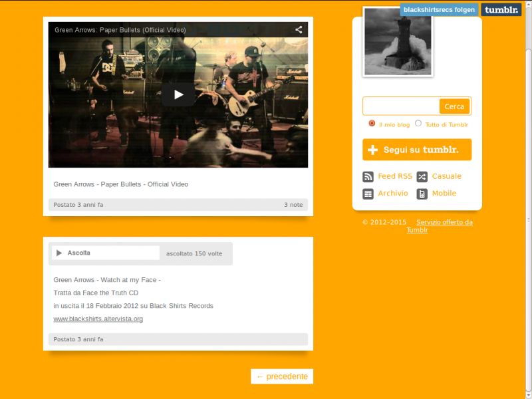Open the Archivio link

coord(393,193)
